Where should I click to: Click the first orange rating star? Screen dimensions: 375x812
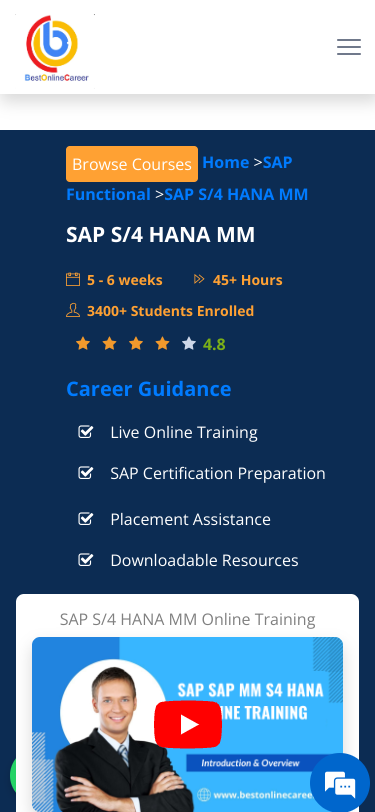click(x=83, y=343)
